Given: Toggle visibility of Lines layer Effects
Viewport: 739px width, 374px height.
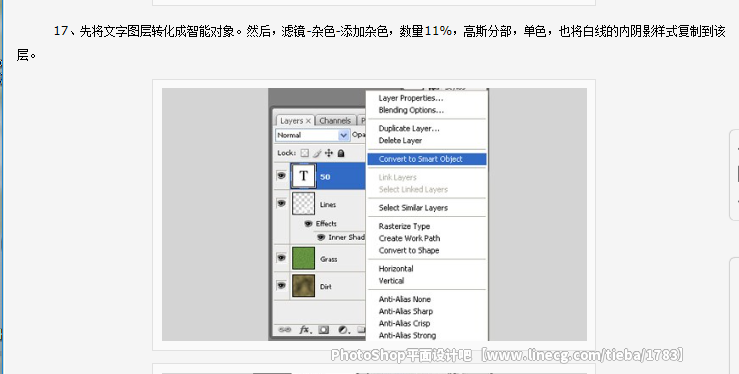Looking at the screenshot, I should (309, 223).
